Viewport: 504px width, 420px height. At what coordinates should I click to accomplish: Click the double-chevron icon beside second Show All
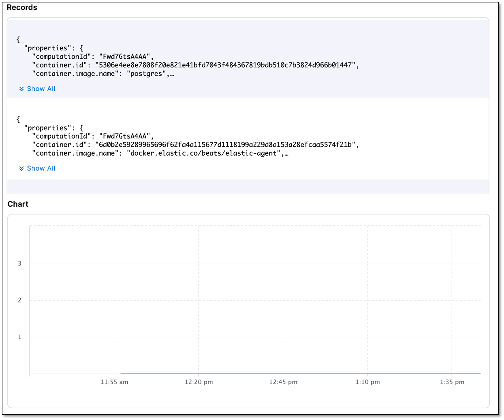[22, 168]
